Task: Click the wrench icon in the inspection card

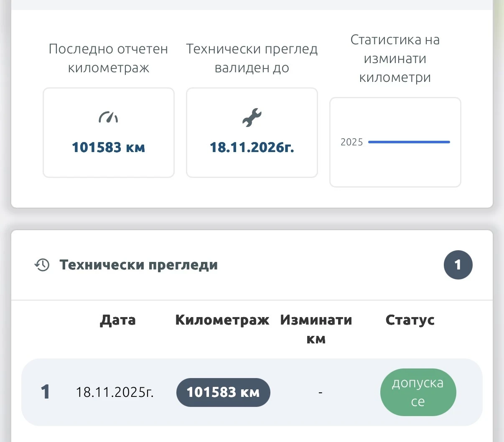Action: click(x=252, y=117)
